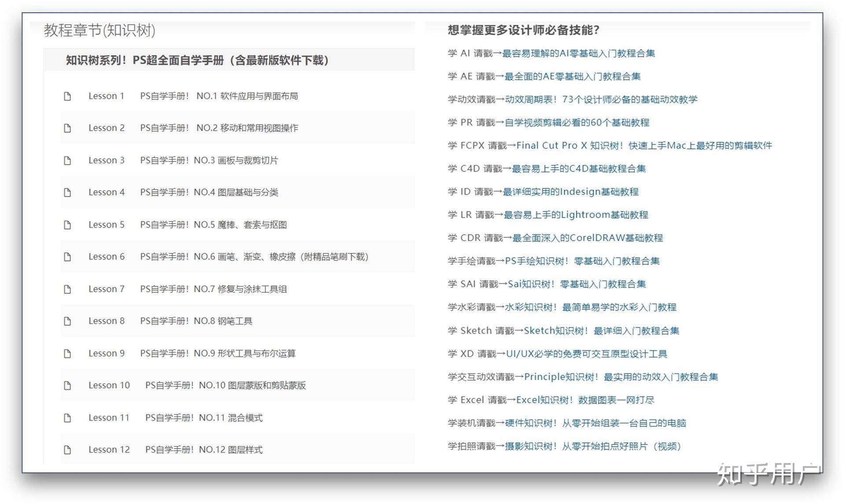Screen dimensions: 845x504
Task: Click the document icon beside Lesson 7
Action: [67, 289]
